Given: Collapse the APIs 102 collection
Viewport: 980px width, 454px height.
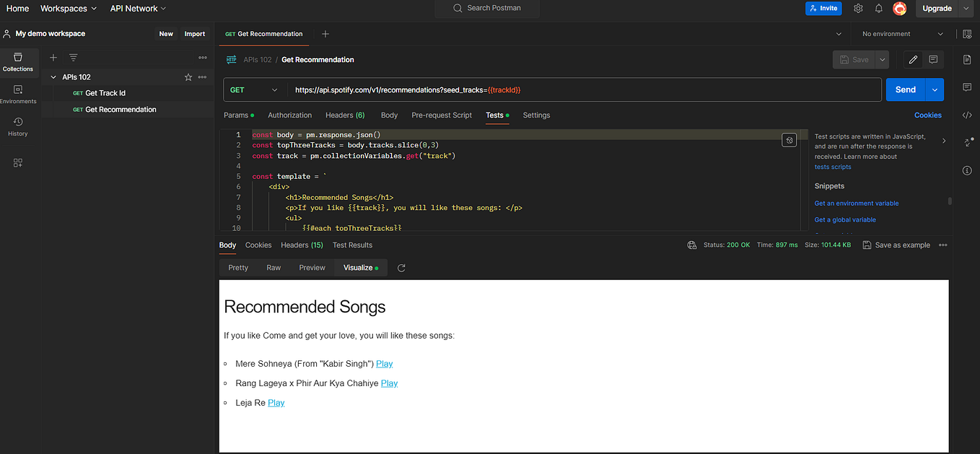Looking at the screenshot, I should 53,77.
